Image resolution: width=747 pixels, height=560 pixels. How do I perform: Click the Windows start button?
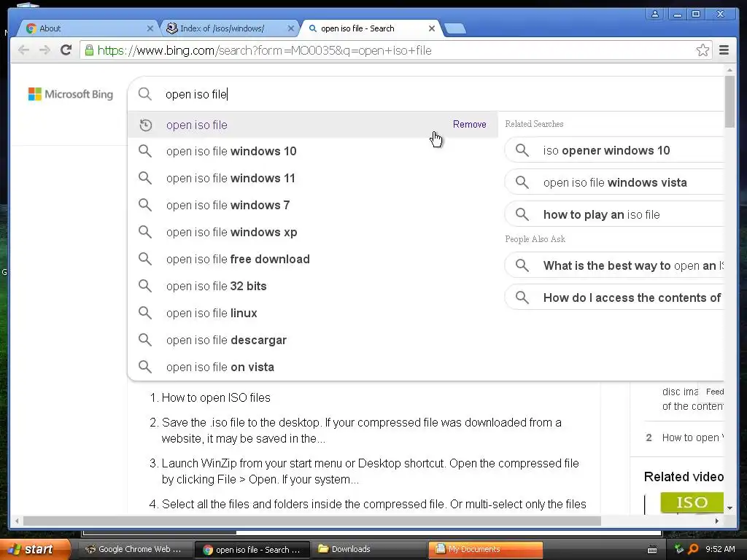tap(34, 549)
